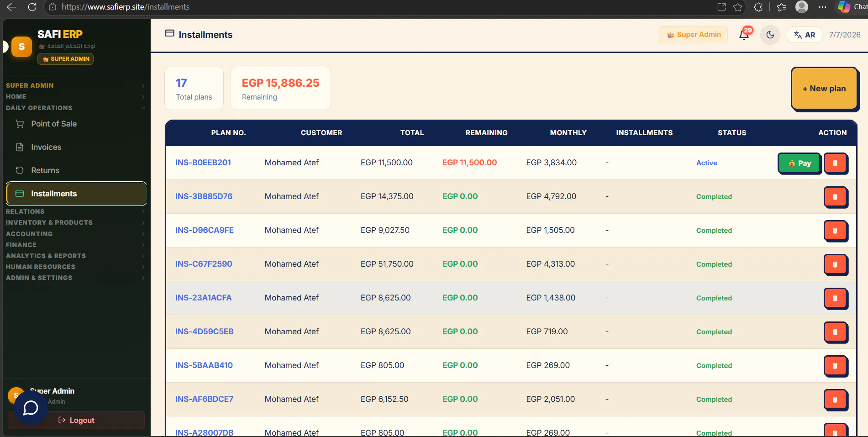The width and height of the screenshot is (868, 437).
Task: Open the notifications bell
Action: (744, 35)
